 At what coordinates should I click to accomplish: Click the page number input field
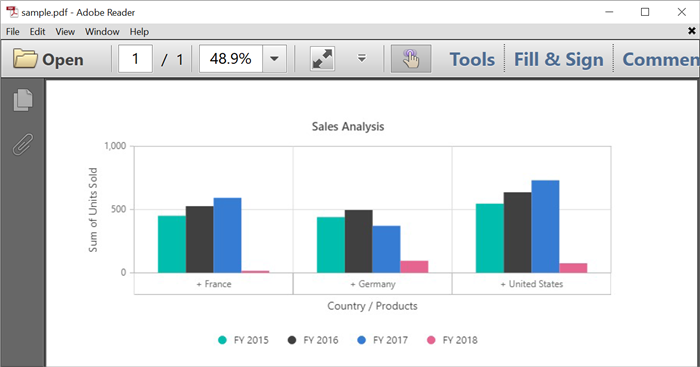coord(135,58)
